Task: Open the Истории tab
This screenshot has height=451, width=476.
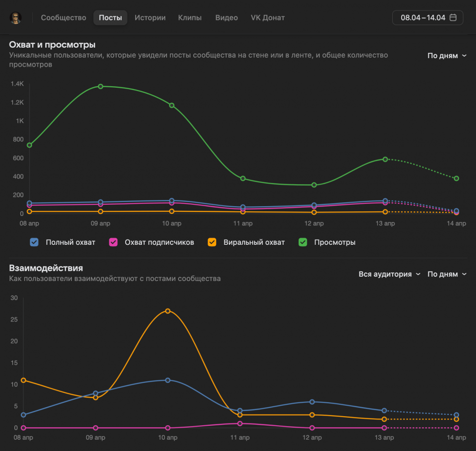Action: tap(150, 18)
